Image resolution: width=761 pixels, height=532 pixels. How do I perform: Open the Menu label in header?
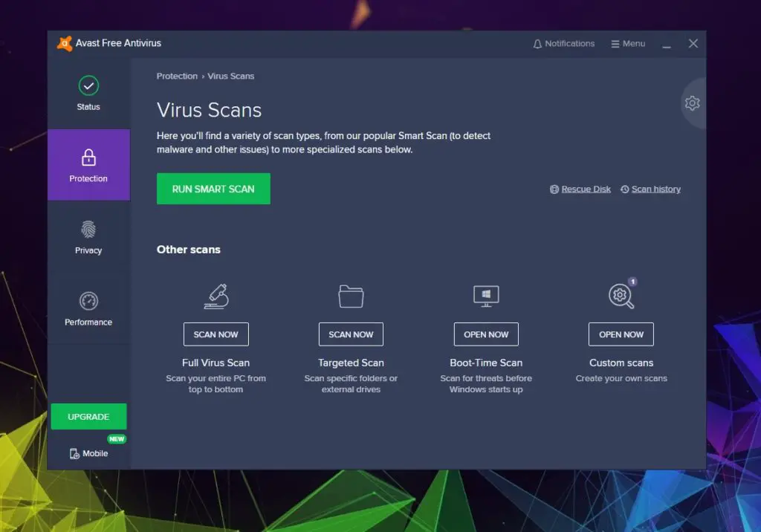[634, 44]
